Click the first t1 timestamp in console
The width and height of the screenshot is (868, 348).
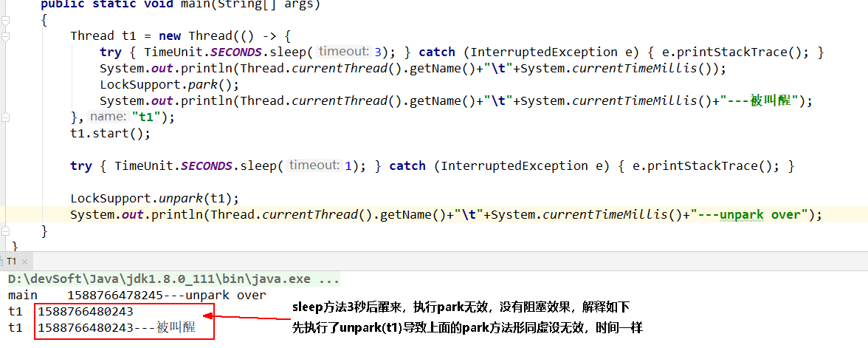86,311
